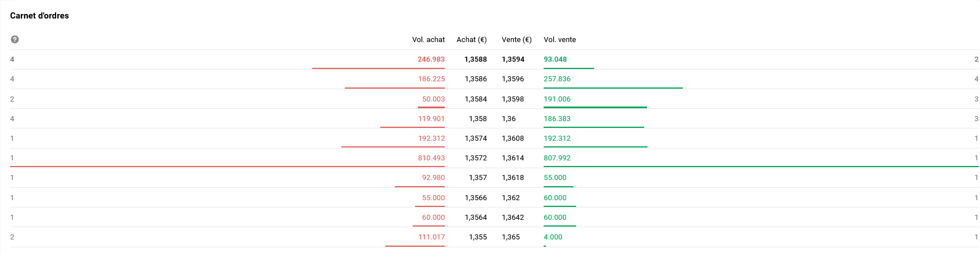980x254 pixels.
Task: Click the "Achat (€)" column header
Action: 471,40
